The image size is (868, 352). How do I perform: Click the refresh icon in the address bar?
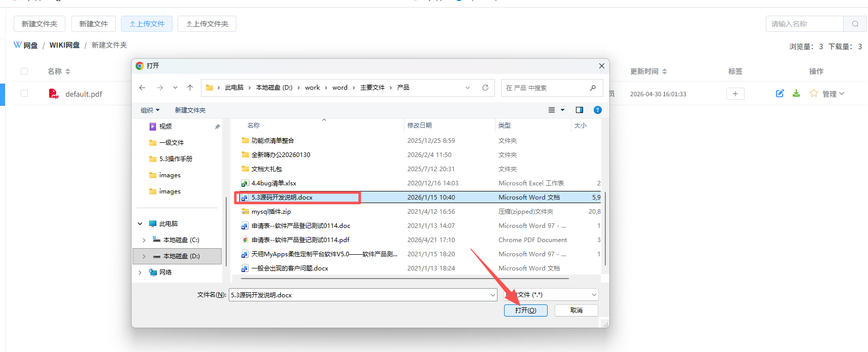pyautogui.click(x=485, y=88)
